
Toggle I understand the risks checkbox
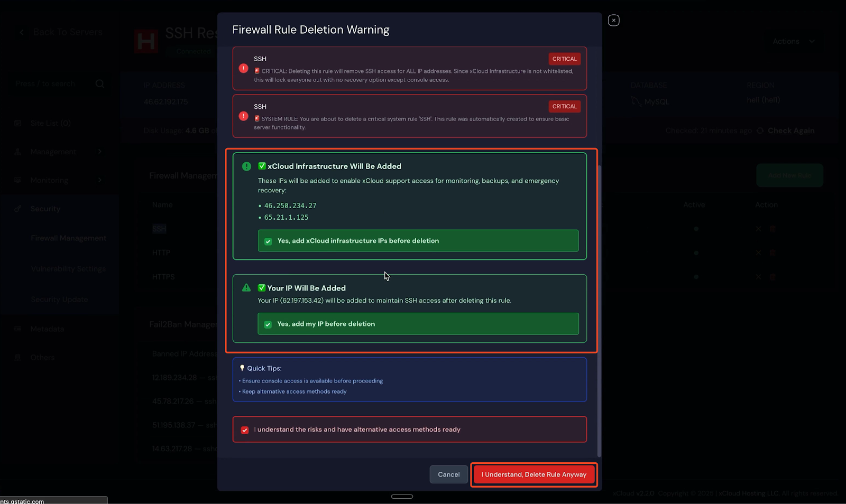point(244,430)
